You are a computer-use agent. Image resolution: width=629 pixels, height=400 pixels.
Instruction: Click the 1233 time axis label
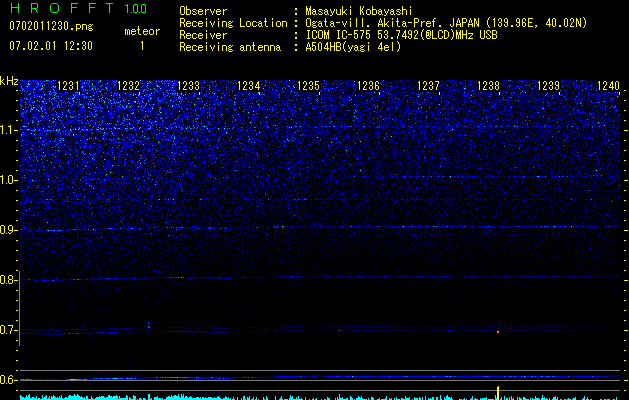click(188, 86)
